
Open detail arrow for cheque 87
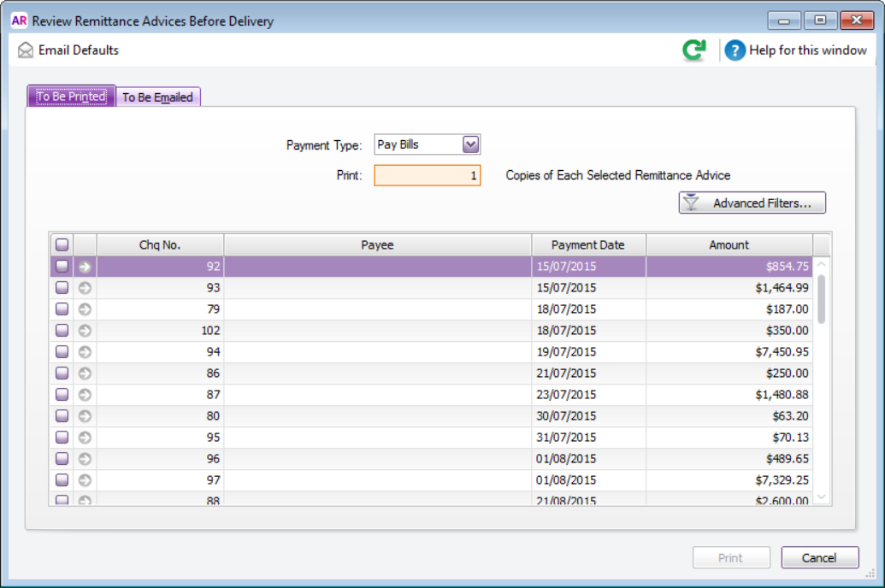click(x=85, y=395)
